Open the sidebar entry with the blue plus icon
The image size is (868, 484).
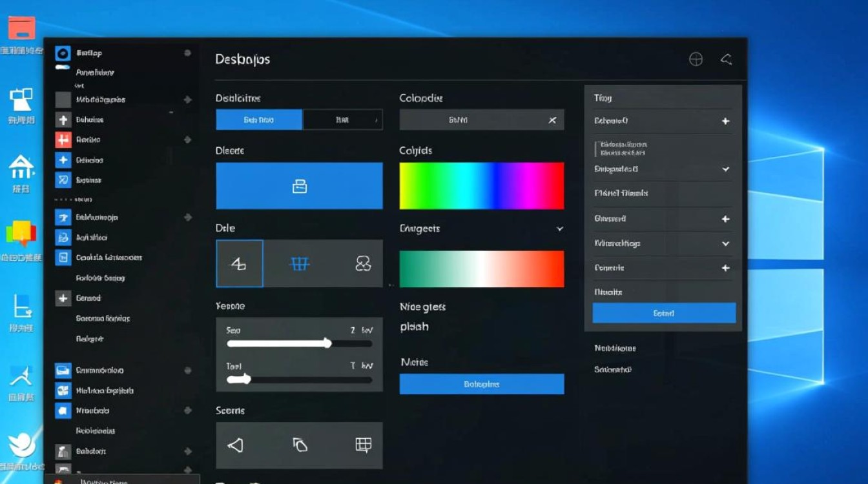point(63,160)
